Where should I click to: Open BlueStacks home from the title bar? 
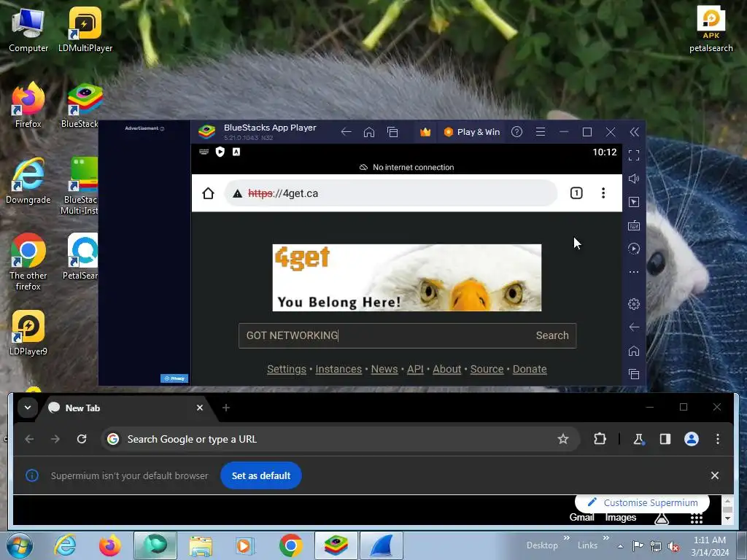369,132
